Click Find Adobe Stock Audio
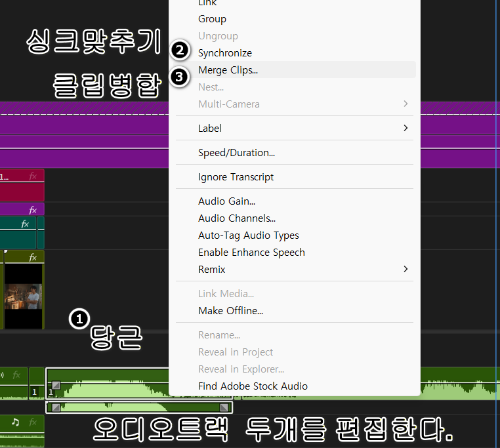The height and width of the screenshot is (448, 500). pyautogui.click(x=253, y=386)
